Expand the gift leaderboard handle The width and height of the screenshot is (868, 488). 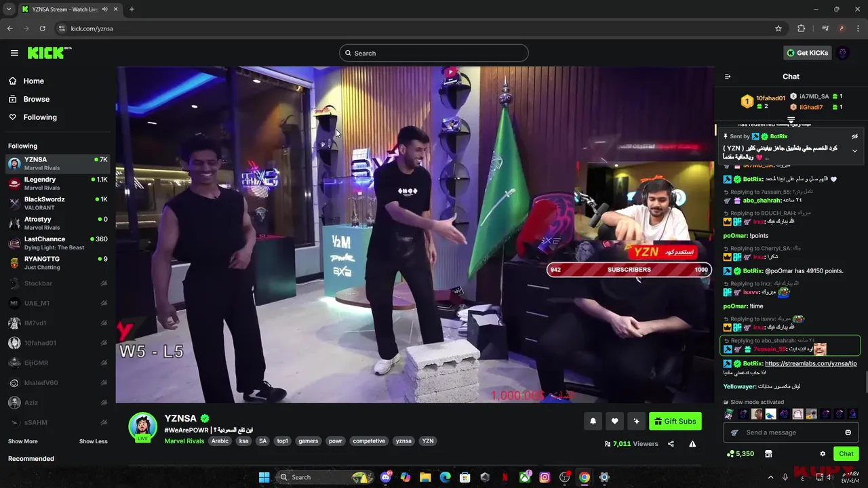click(x=791, y=120)
